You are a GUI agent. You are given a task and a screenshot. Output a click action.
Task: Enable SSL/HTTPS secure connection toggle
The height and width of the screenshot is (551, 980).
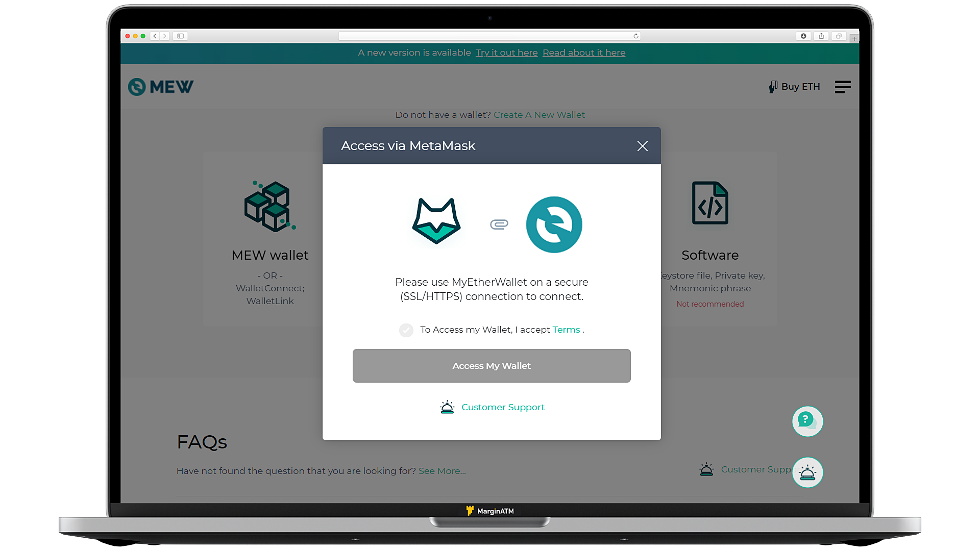[x=406, y=330]
